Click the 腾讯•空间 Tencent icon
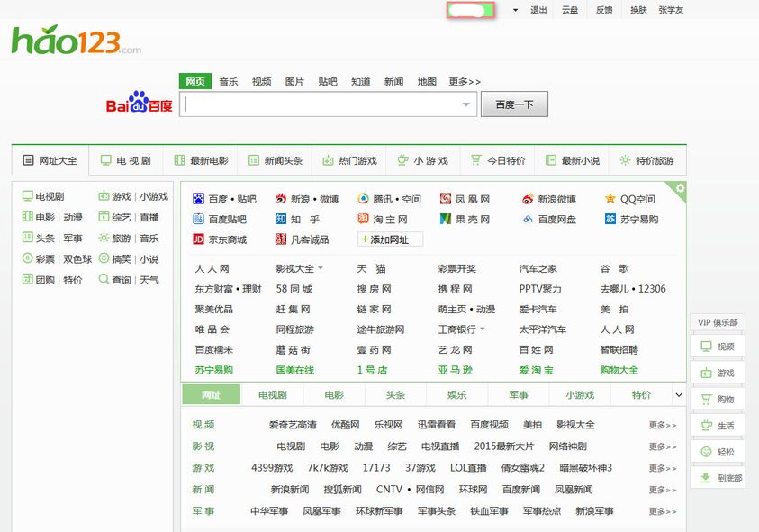Screen dimensions: 759x532 (x=363, y=199)
